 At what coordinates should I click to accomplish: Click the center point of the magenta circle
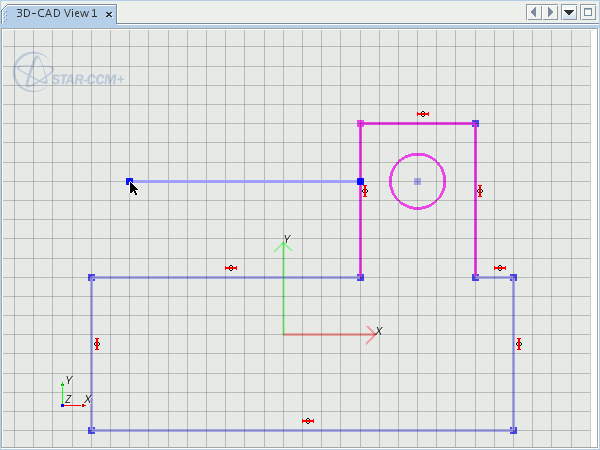point(417,181)
